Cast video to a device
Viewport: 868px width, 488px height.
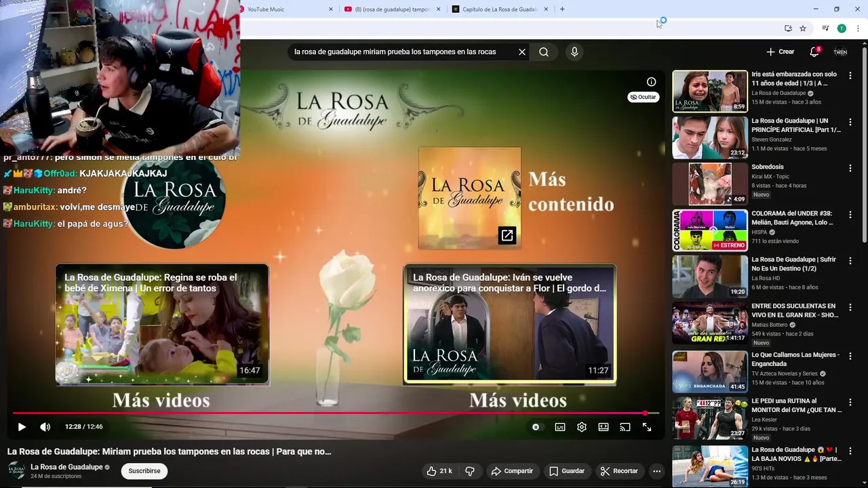pyautogui.click(x=625, y=427)
